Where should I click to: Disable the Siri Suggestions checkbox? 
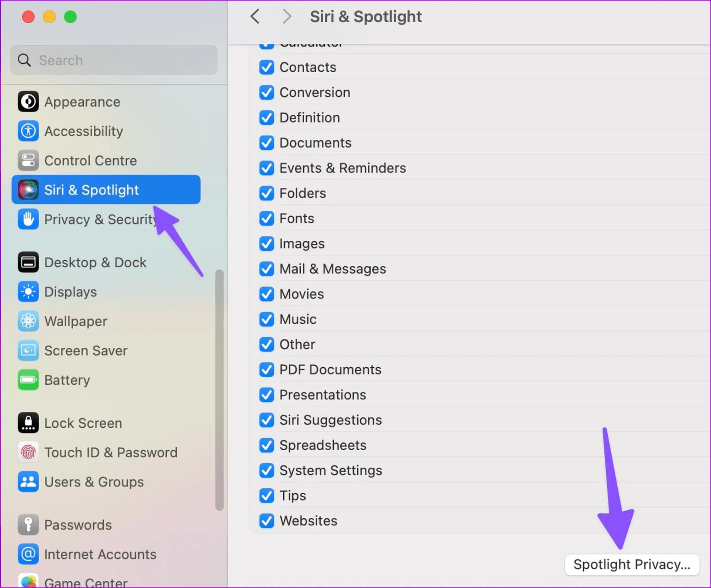coord(267,420)
